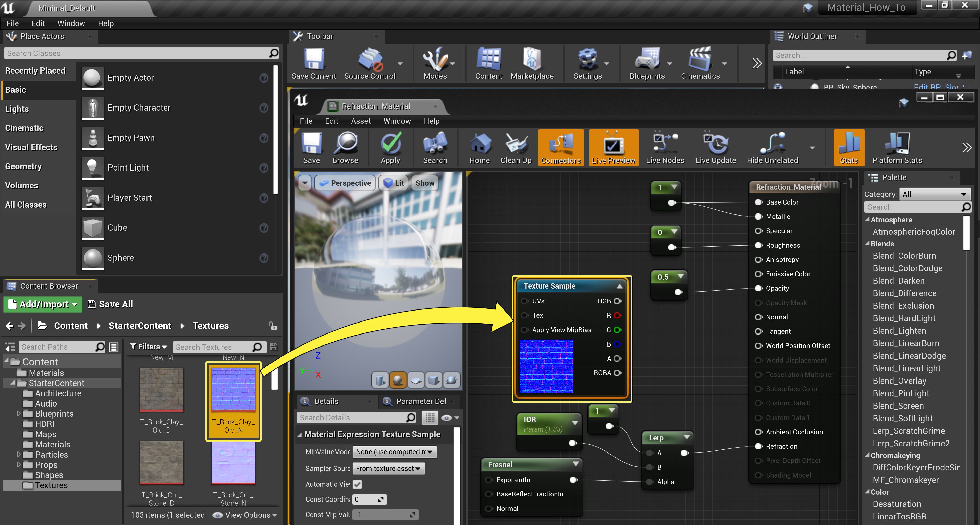Select the sphere preview shape icon

tap(398, 380)
